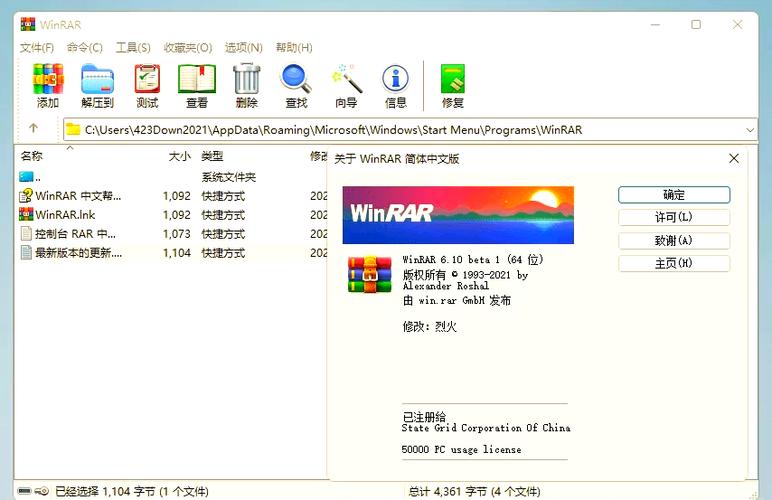
Task: Click the WinRAR.lnk file icon
Action: (26, 215)
